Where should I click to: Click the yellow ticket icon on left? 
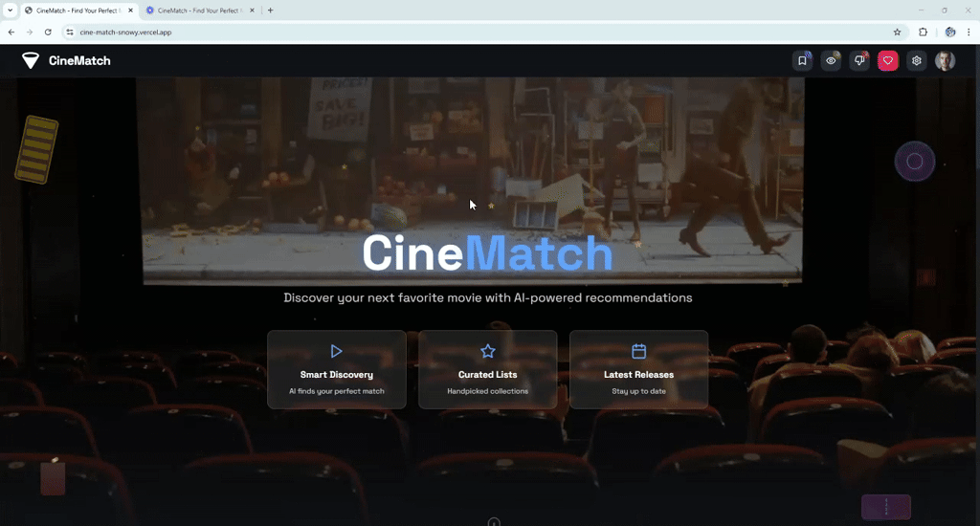coord(37,149)
